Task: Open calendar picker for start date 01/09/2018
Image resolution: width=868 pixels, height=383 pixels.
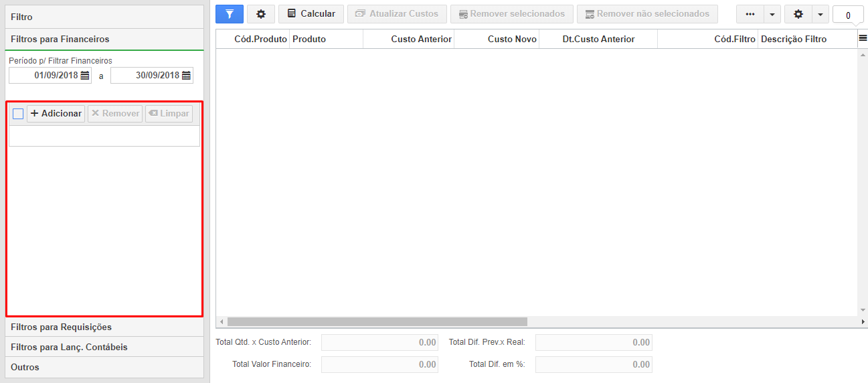Action: click(x=85, y=76)
